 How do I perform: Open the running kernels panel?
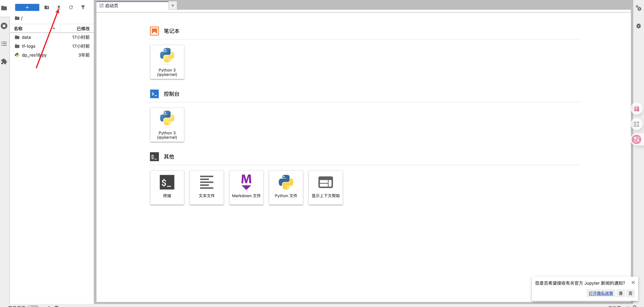pos(4,26)
